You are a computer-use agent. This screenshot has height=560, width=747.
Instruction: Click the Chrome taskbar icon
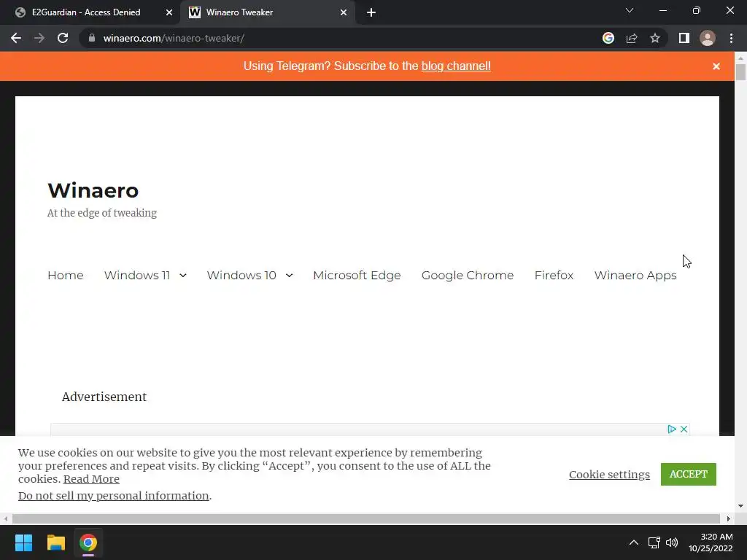pos(88,542)
